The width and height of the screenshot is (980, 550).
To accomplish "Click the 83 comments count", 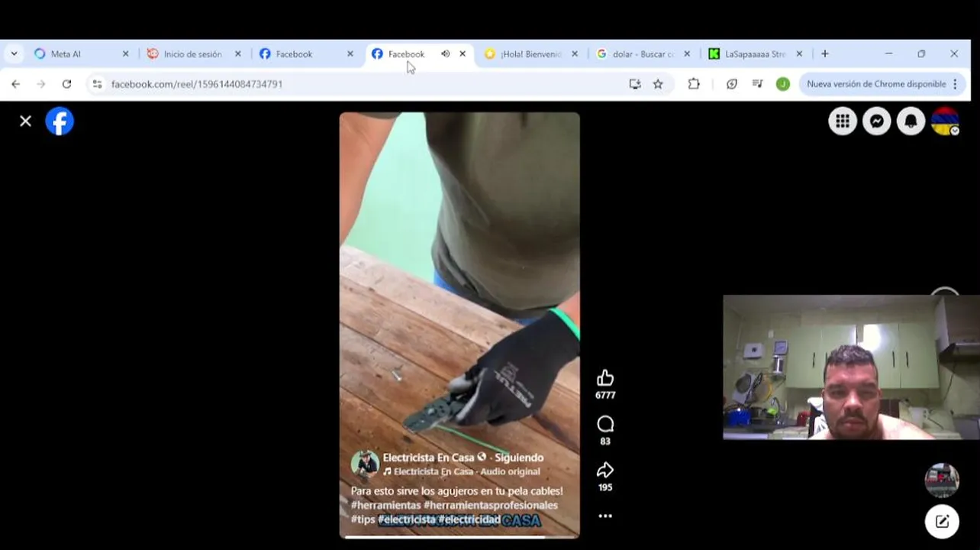I will click(x=605, y=442).
